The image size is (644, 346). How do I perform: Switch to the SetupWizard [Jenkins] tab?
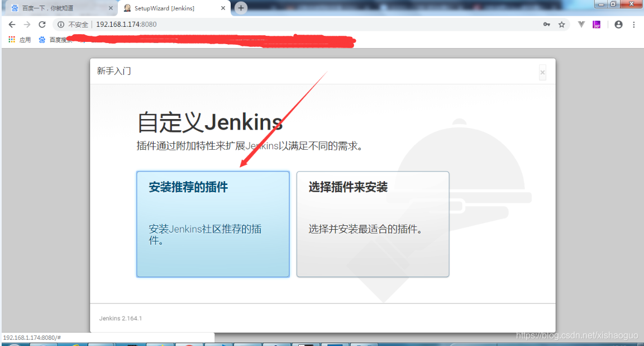coord(175,8)
